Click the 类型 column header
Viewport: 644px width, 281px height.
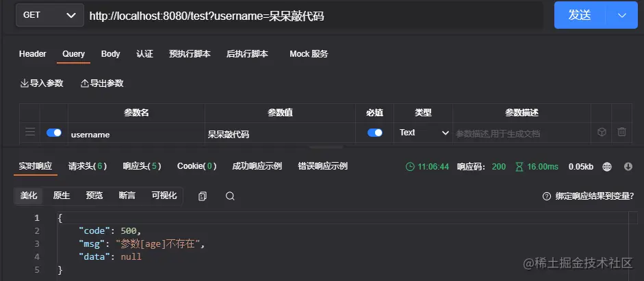point(423,113)
